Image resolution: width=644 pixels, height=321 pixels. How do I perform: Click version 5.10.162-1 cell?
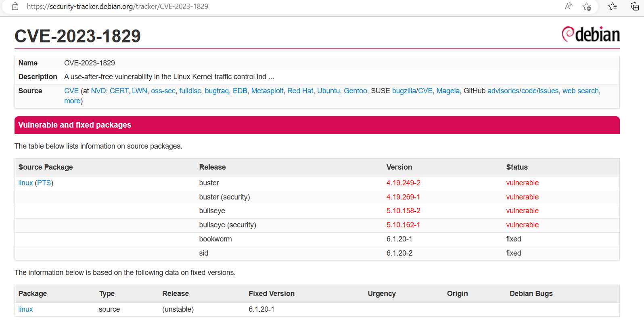403,225
